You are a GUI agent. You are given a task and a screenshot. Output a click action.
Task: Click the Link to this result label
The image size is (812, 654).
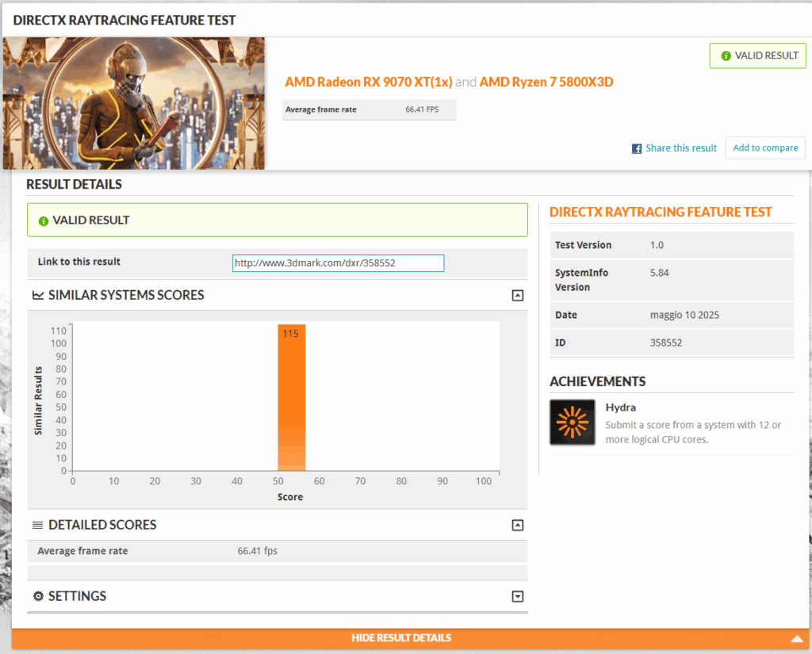79,262
